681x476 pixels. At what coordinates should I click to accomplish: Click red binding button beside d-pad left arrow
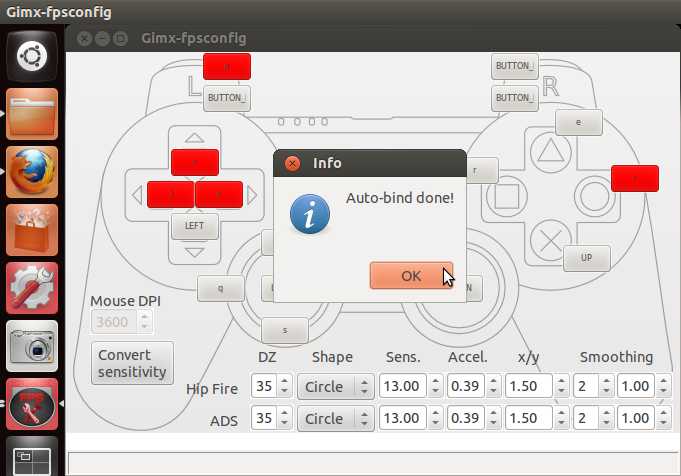point(171,195)
